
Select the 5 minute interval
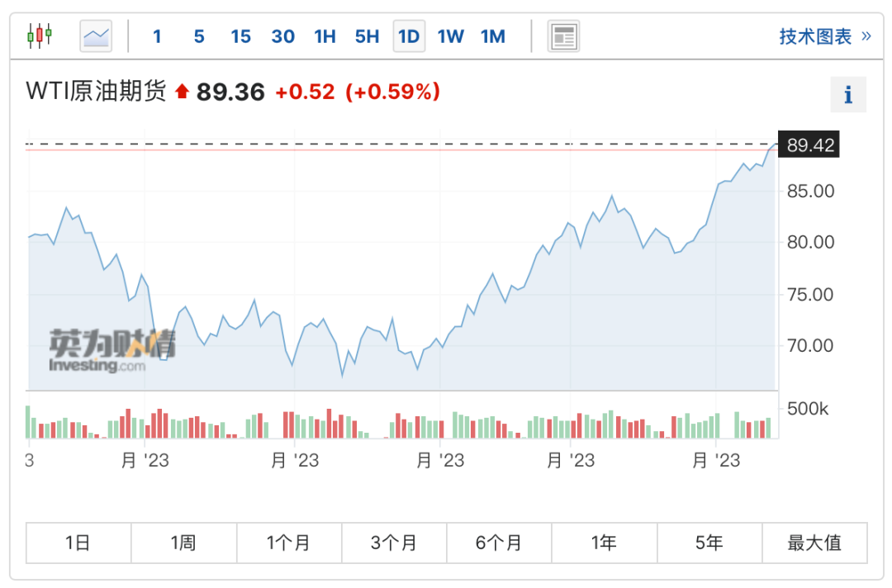pos(199,36)
